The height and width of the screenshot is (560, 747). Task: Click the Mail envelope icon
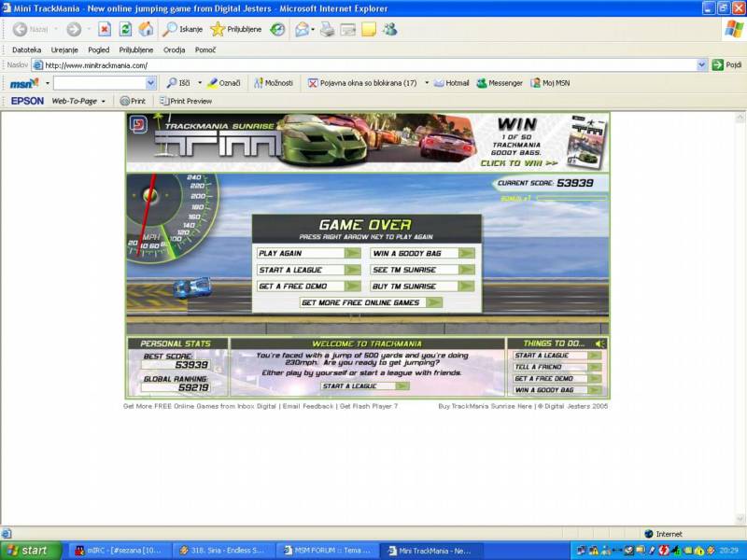tap(302, 30)
